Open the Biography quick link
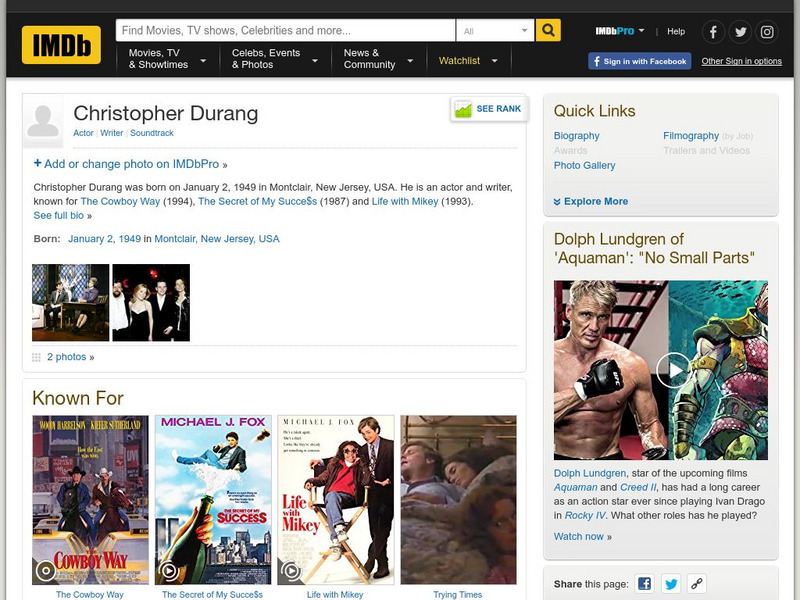 tap(575, 135)
